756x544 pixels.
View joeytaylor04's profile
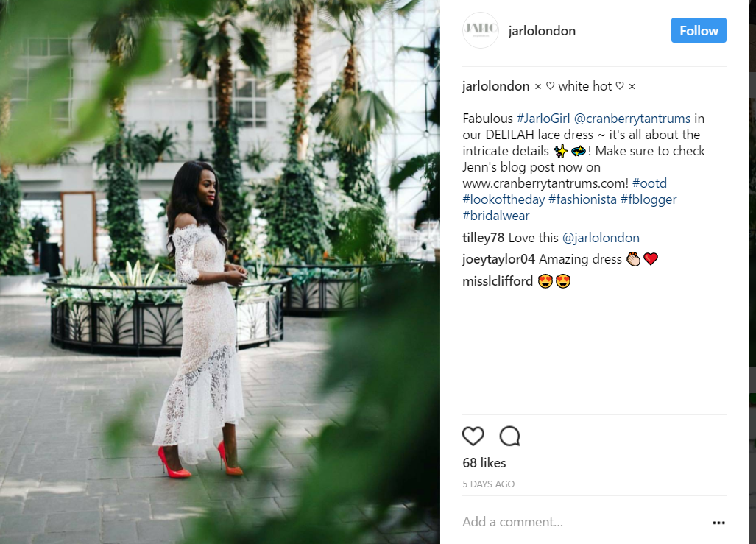pyautogui.click(x=498, y=259)
